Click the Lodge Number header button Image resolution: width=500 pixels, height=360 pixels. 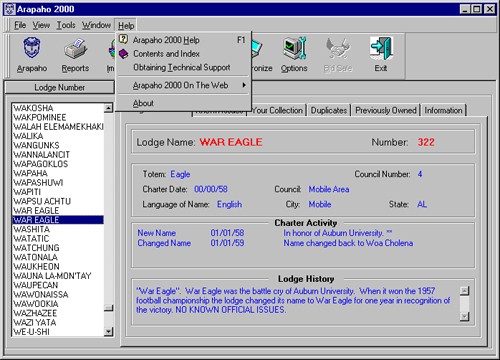tap(59, 88)
